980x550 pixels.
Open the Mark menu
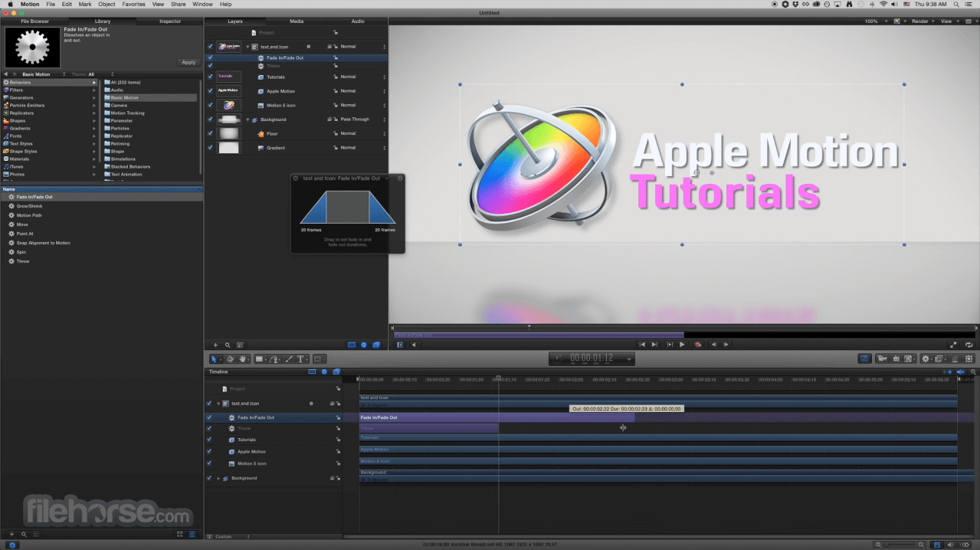coord(86,4)
